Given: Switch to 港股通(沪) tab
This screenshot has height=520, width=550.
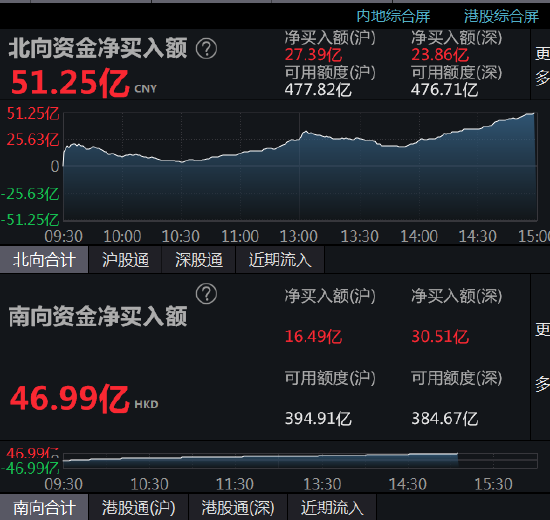Looking at the screenshot, I should (139, 507).
